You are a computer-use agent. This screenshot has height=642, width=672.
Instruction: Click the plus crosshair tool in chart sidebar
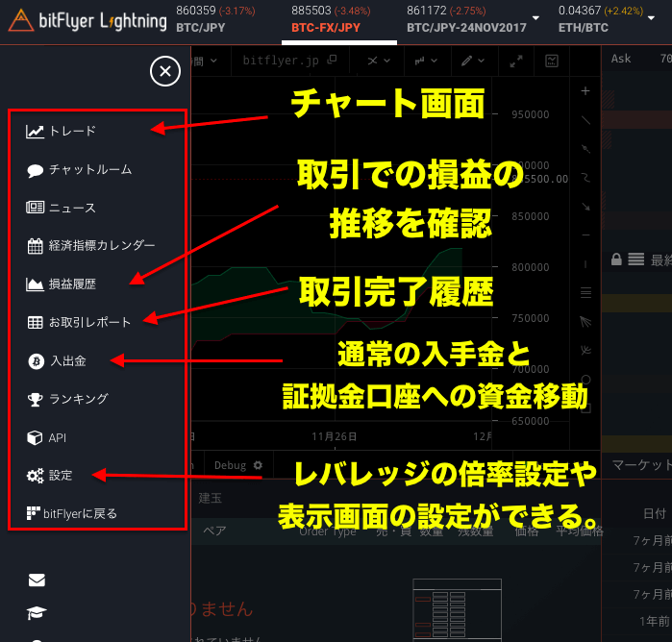[585, 91]
